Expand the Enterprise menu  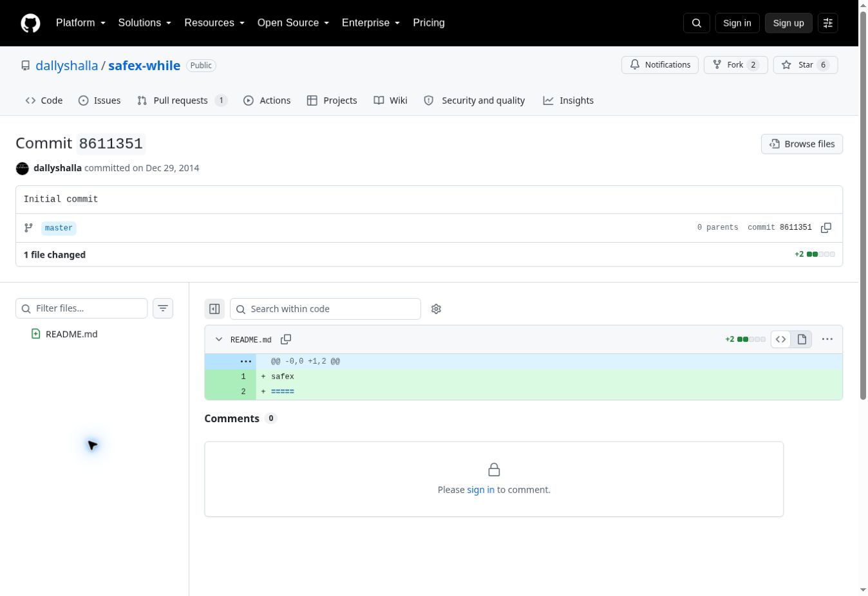[371, 23]
